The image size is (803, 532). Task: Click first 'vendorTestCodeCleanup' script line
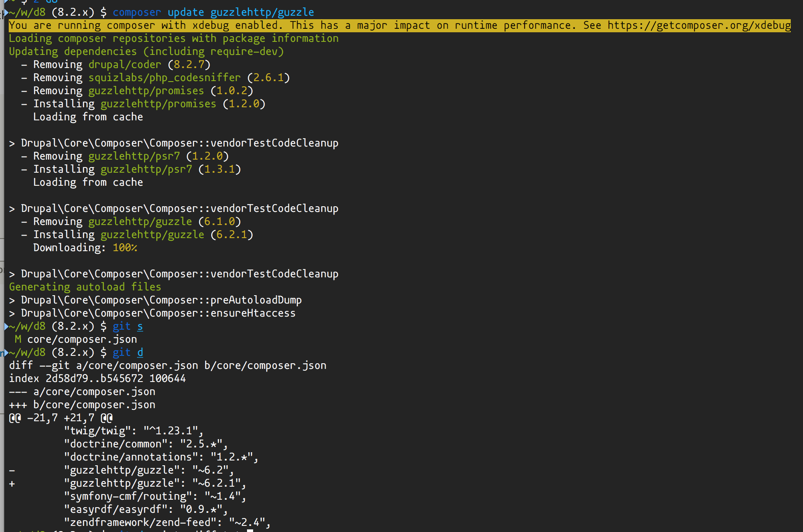(174, 143)
